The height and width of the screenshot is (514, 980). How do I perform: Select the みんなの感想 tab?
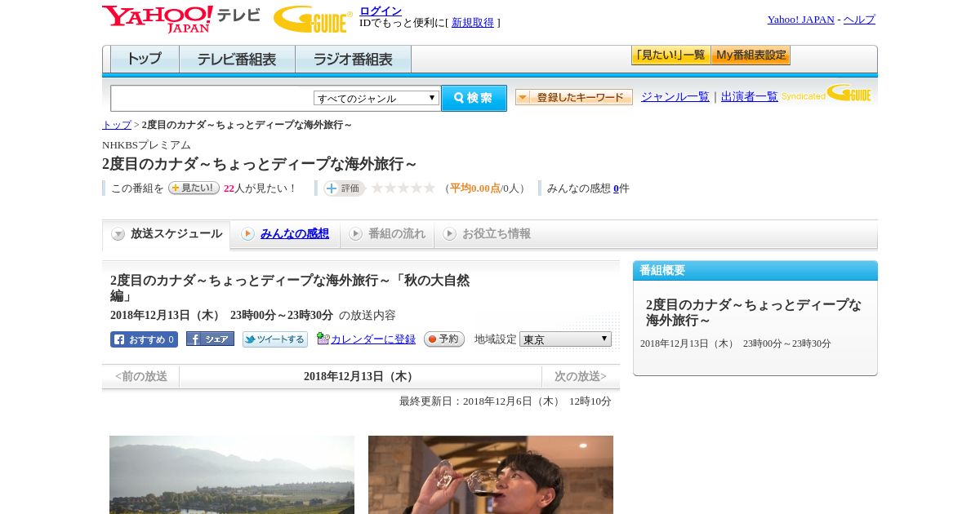pos(285,234)
